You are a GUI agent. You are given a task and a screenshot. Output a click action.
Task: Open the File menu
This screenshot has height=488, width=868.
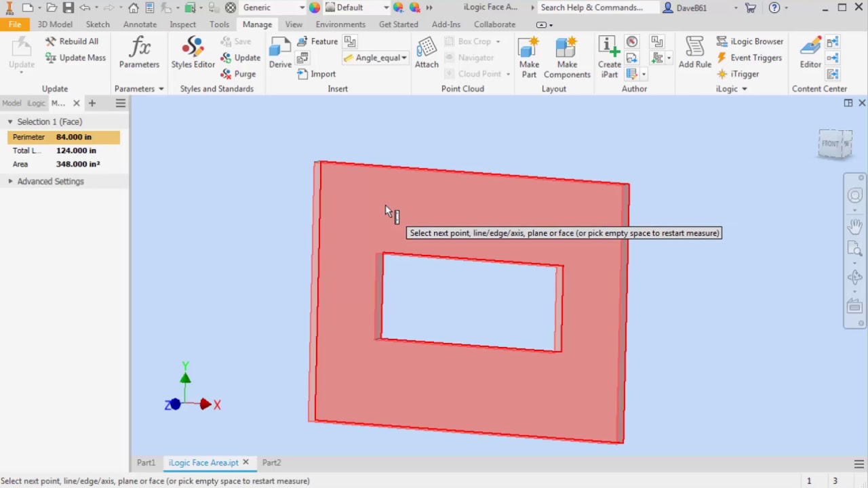click(x=15, y=24)
